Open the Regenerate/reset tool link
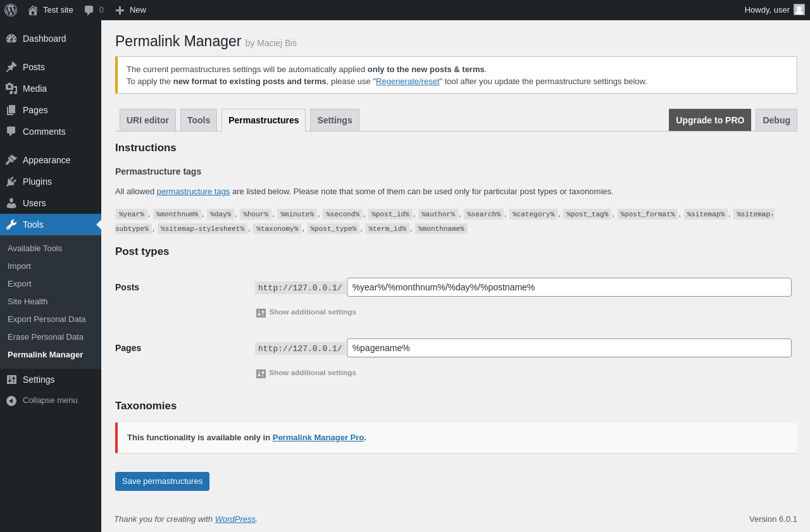 [408, 82]
